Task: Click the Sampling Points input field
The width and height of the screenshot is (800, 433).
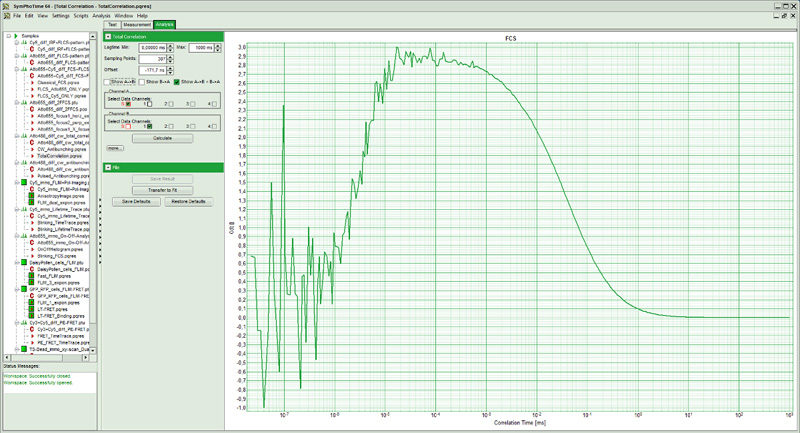Action: coord(154,58)
